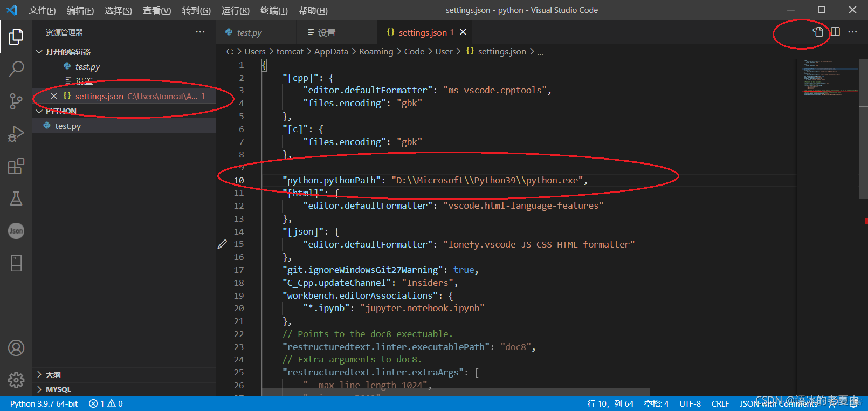868x411 pixels.
Task: Click the Roaming breadcrumb segment
Action: click(x=376, y=52)
